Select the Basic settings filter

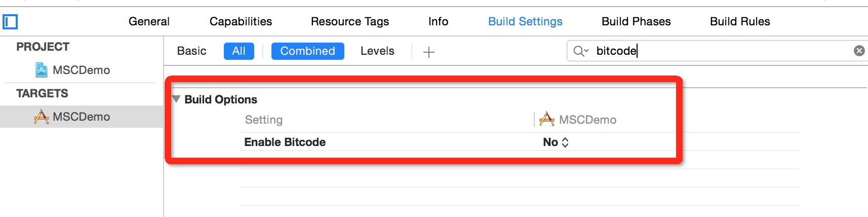(x=192, y=51)
